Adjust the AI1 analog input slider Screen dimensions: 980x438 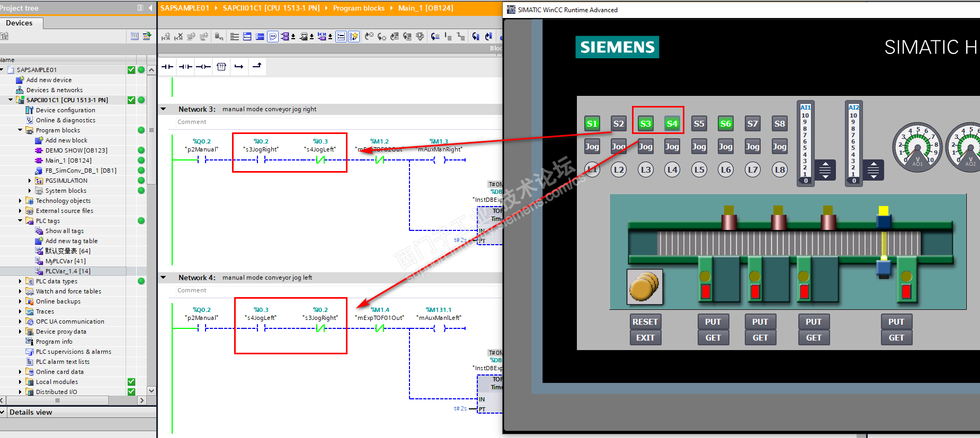tap(805, 144)
